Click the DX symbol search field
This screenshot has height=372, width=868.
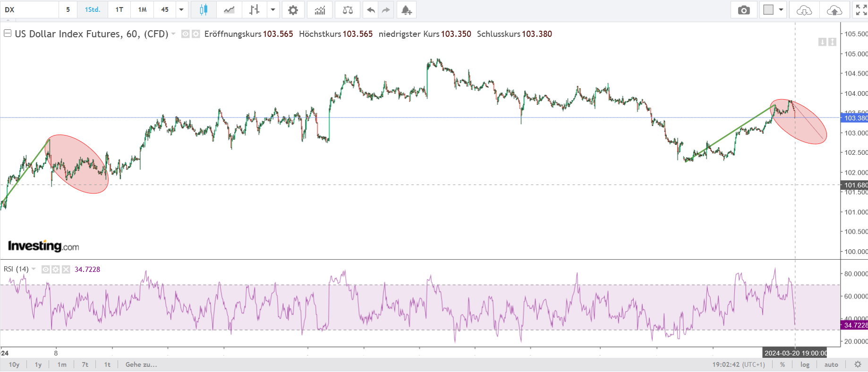[29, 10]
